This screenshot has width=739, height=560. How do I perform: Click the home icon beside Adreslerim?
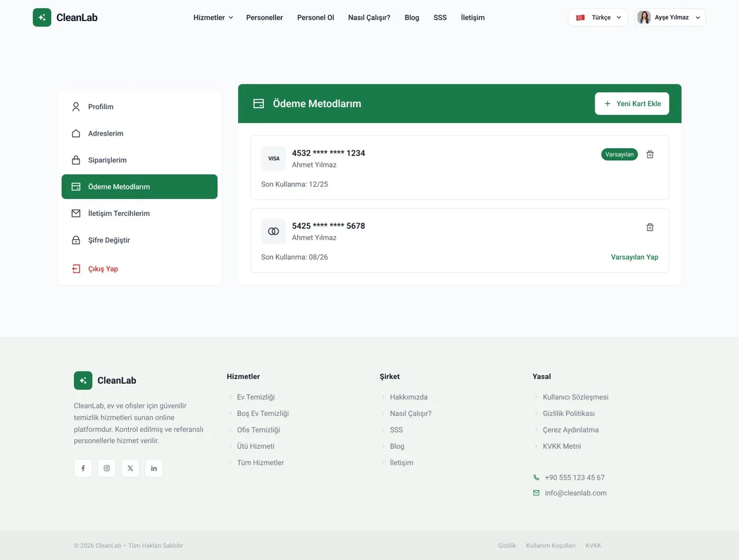(76, 134)
